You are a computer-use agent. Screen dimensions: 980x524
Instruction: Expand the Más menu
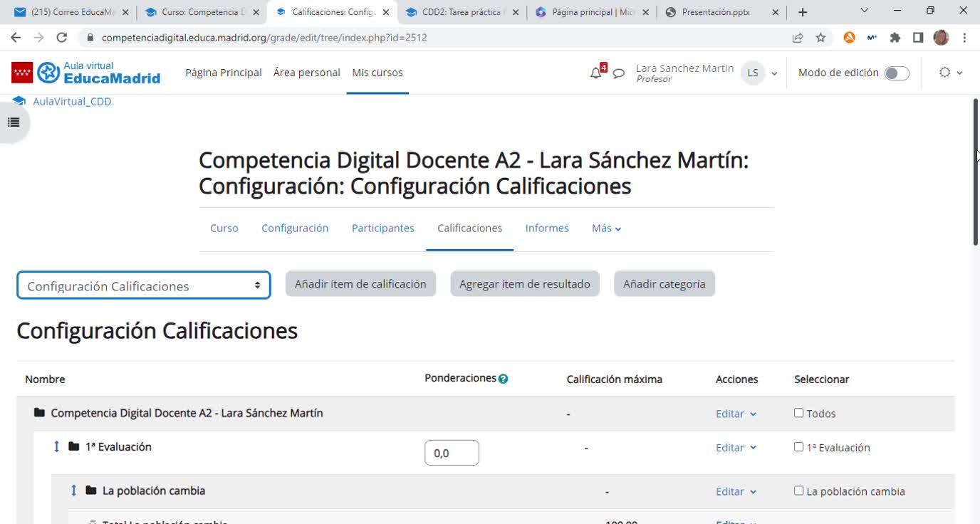[607, 229]
